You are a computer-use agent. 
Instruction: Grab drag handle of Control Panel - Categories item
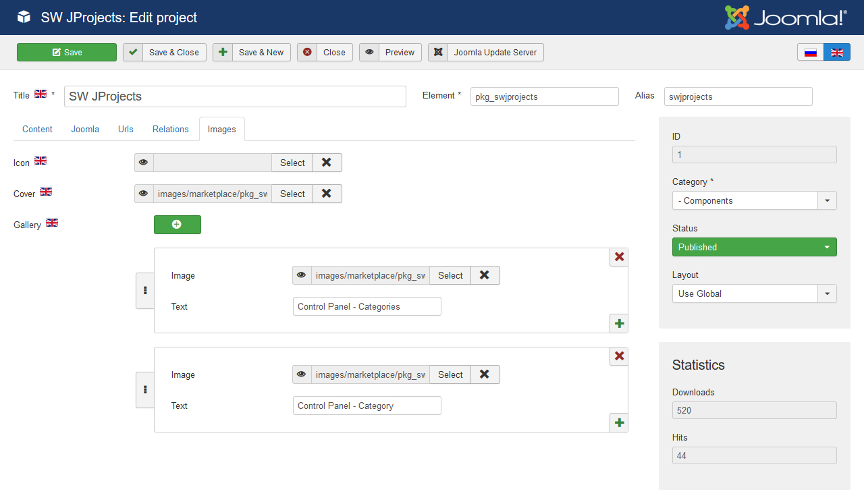[x=145, y=291]
